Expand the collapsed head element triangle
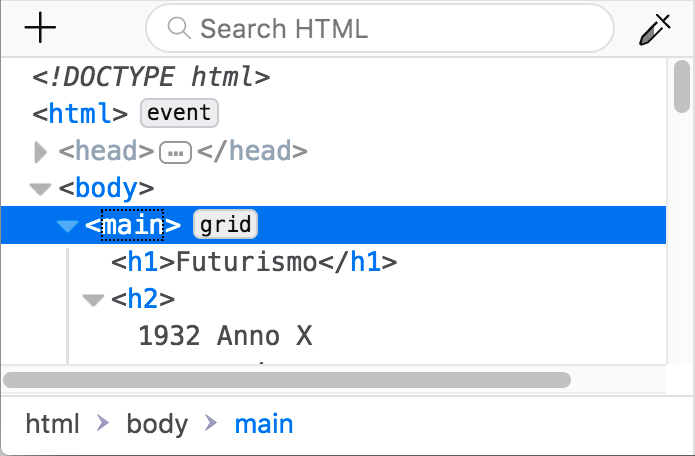Viewport: 695px width, 456px height. coord(40,152)
